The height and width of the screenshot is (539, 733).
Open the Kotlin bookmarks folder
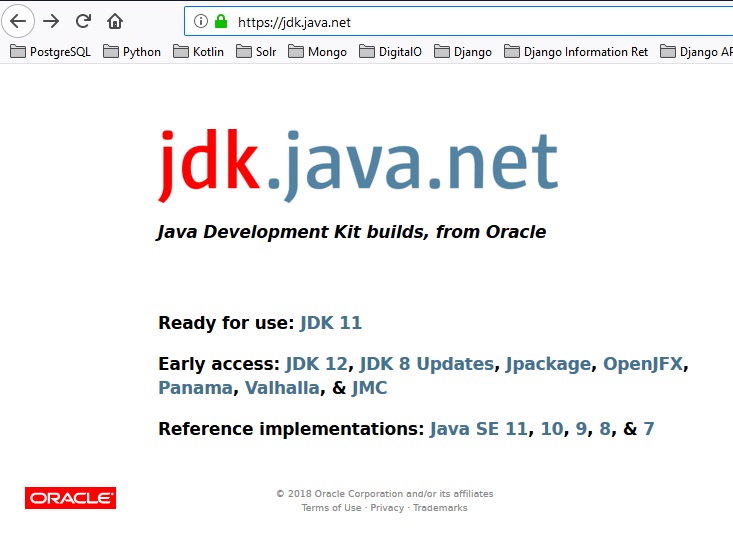198,51
